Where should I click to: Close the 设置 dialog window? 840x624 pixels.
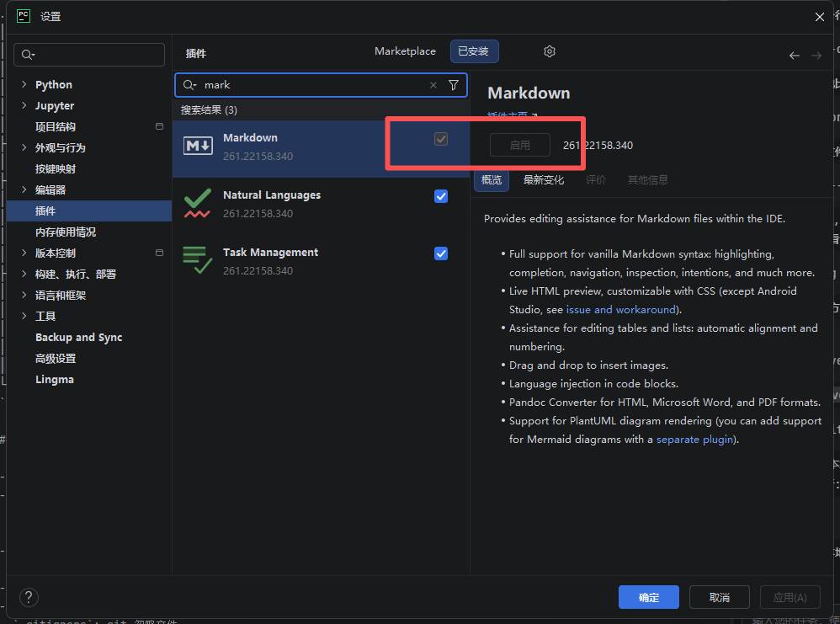[x=819, y=17]
